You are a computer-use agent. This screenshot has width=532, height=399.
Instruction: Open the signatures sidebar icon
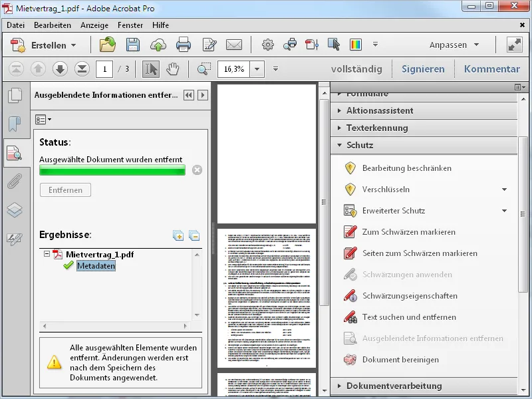pos(15,239)
